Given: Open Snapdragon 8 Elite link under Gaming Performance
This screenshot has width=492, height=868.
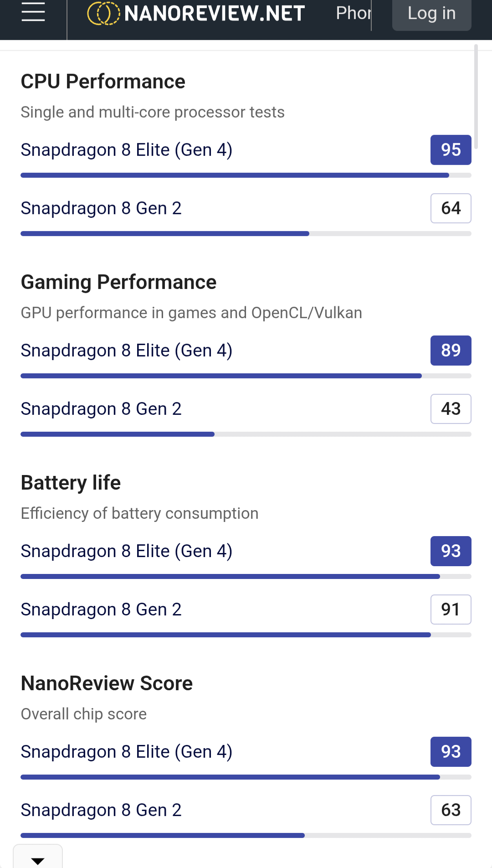Looking at the screenshot, I should pos(127,351).
